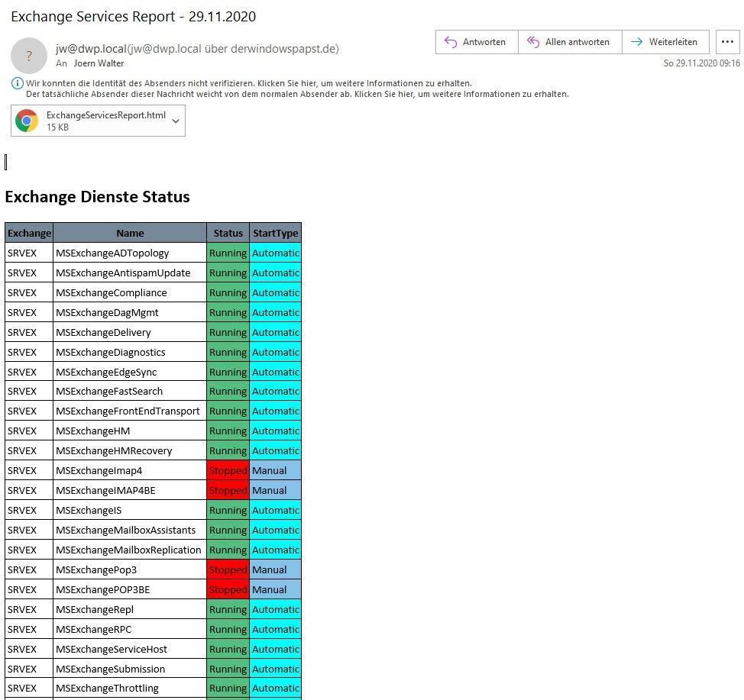Select the MSExchangeFrontEndTransport service name cell
The image size is (744, 700).
tap(128, 411)
